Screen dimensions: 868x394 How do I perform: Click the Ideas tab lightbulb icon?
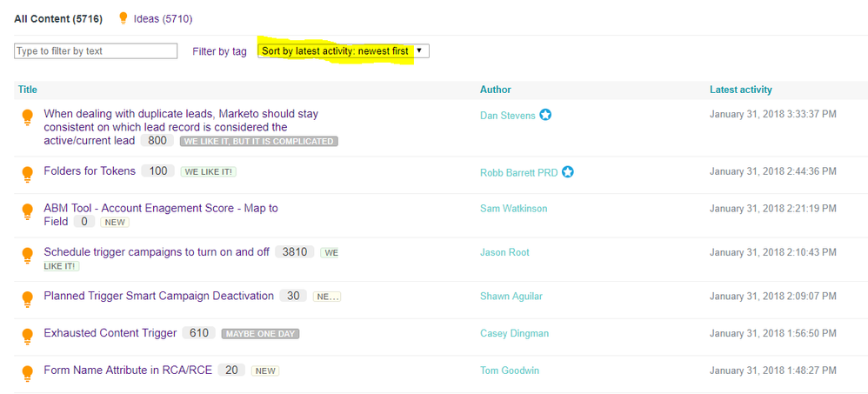point(124,19)
